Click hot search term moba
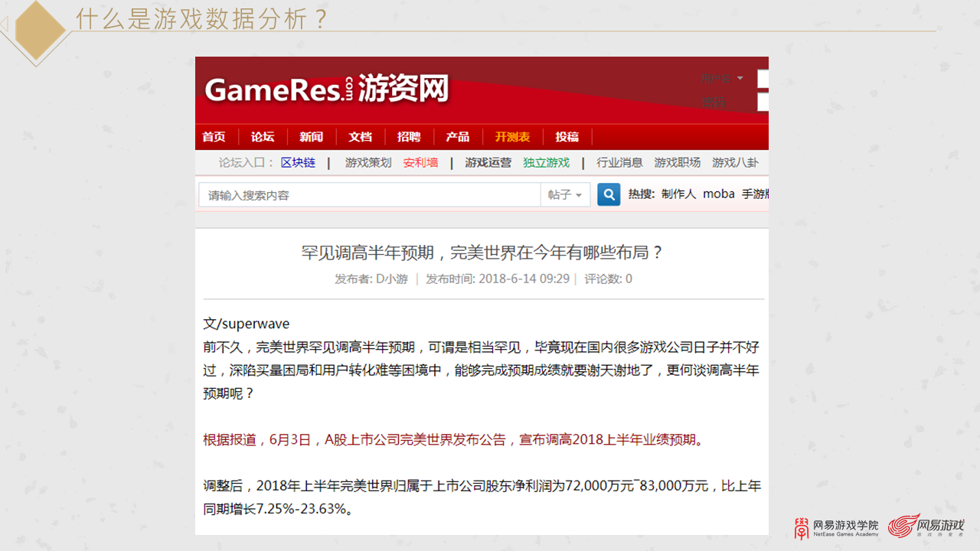Image resolution: width=980 pixels, height=551 pixels. click(718, 194)
